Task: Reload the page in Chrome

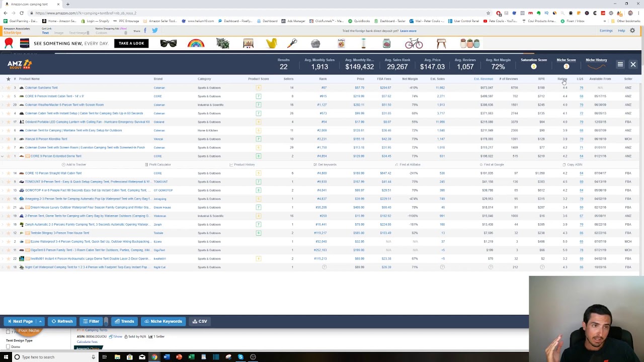Action: (x=21, y=13)
